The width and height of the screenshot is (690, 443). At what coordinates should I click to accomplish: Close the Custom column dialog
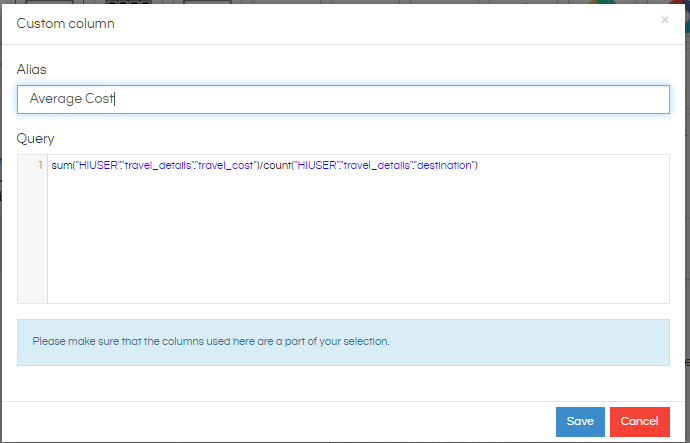tap(664, 20)
